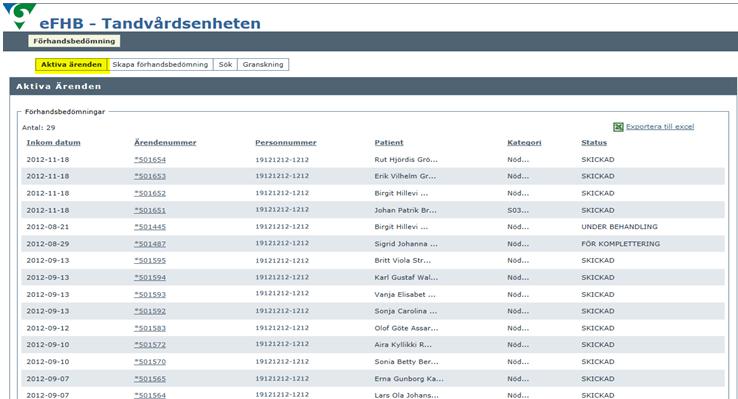Image resolution: width=738 pixels, height=399 pixels.
Task: Open the Förhandsbedömning main menu item
Action: (x=74, y=41)
